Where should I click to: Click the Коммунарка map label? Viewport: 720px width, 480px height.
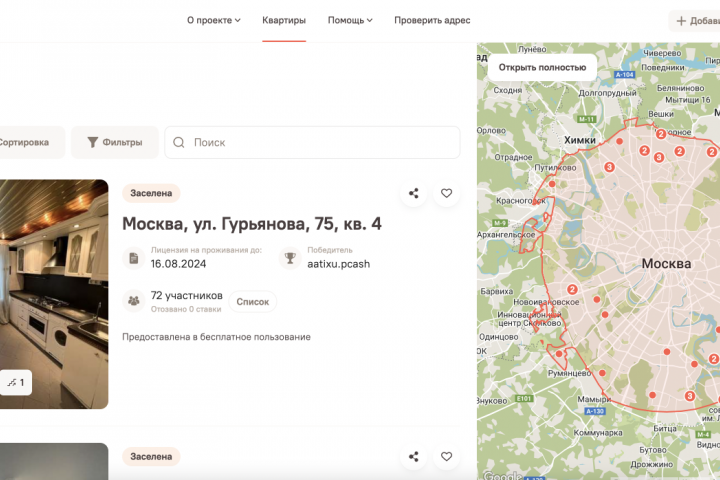(x=598, y=433)
